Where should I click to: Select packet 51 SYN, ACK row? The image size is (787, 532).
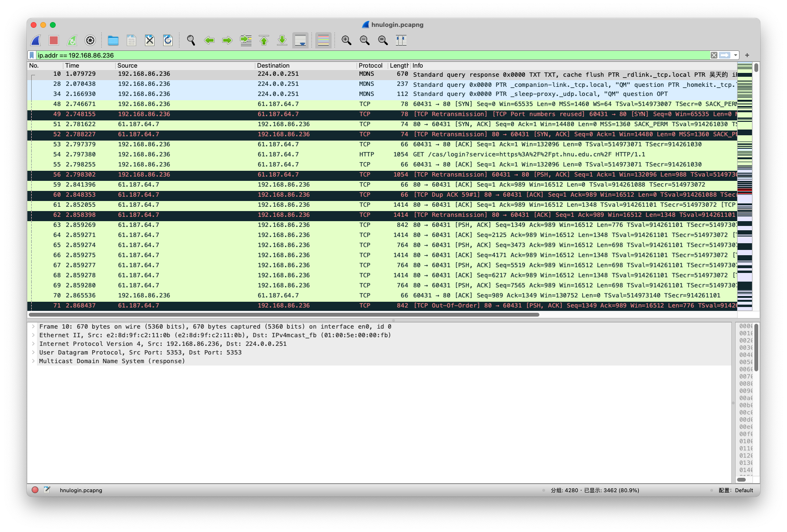coord(382,125)
